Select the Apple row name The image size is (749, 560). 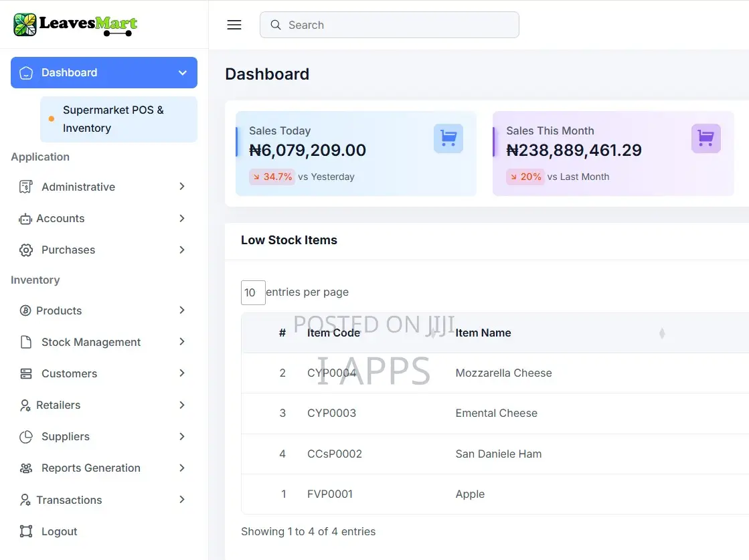470,494
